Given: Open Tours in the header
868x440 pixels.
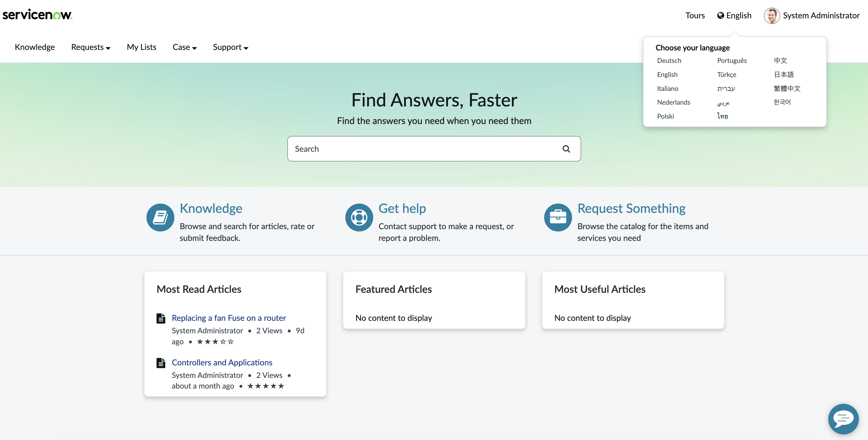Looking at the screenshot, I should pos(695,16).
